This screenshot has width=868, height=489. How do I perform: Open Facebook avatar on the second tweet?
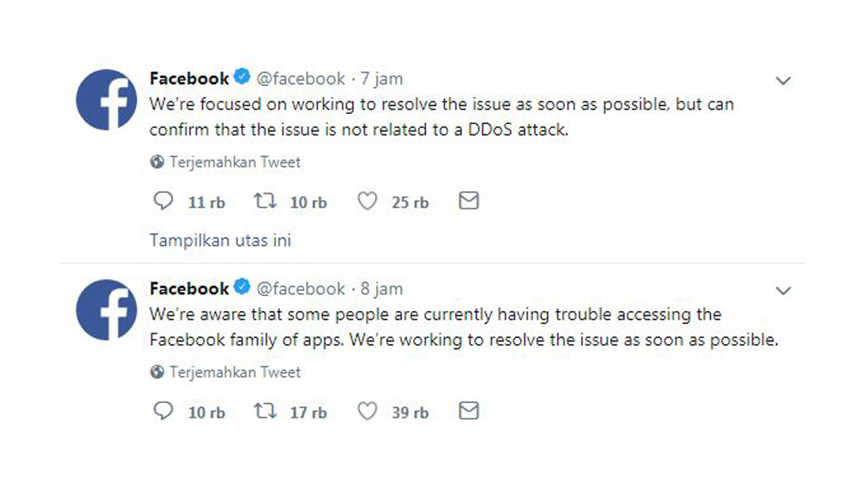click(x=106, y=309)
